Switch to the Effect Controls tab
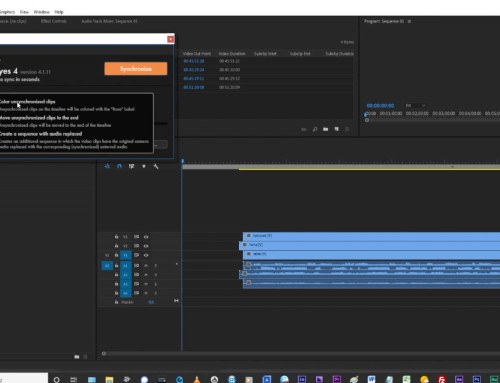Screen dimensions: 500x383 [x=54, y=21]
